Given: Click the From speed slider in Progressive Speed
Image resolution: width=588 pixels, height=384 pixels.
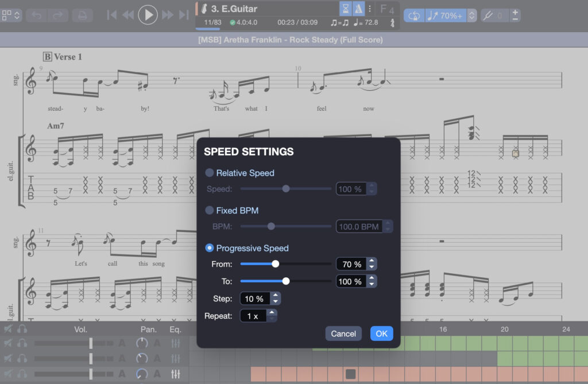Looking at the screenshot, I should coord(275,264).
